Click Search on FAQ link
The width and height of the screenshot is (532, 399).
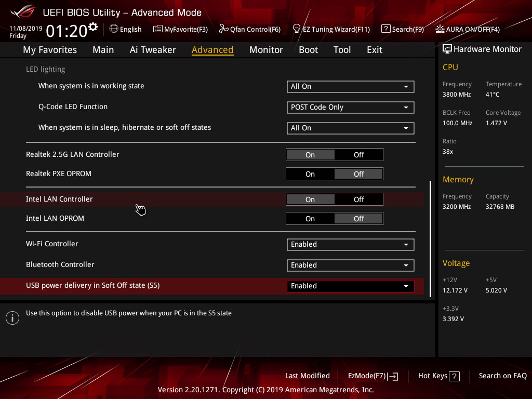point(502,376)
